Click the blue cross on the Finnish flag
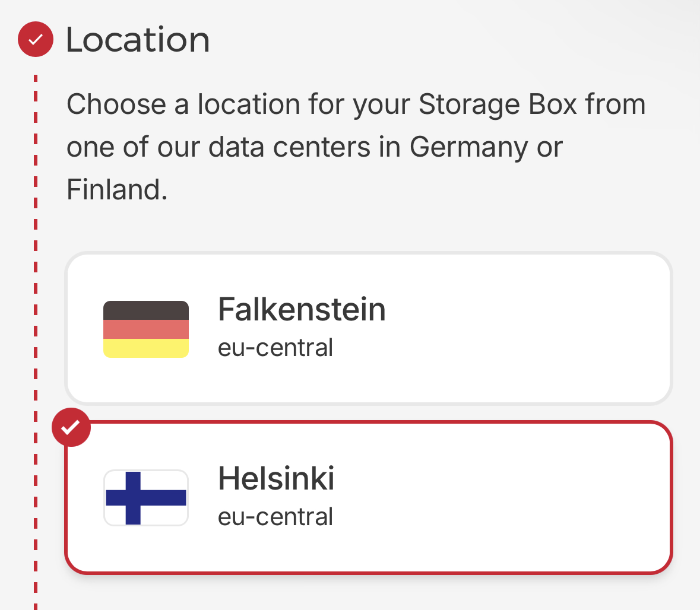 pos(134,497)
